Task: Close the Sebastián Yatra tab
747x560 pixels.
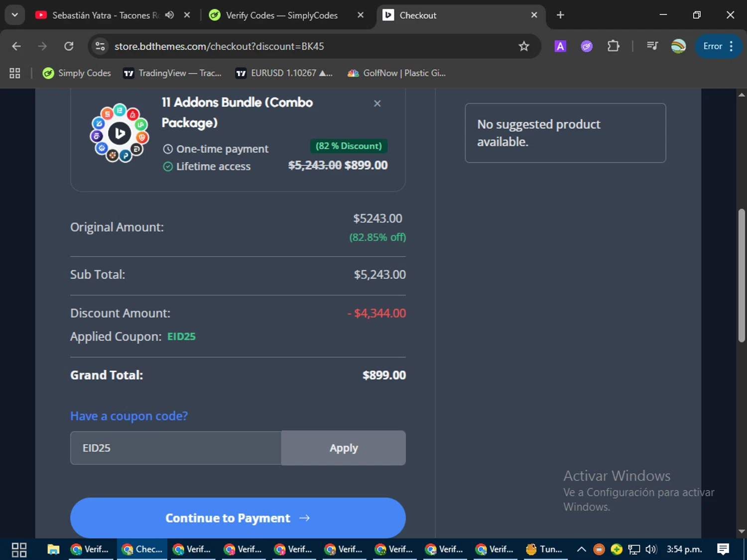Action: (x=187, y=15)
